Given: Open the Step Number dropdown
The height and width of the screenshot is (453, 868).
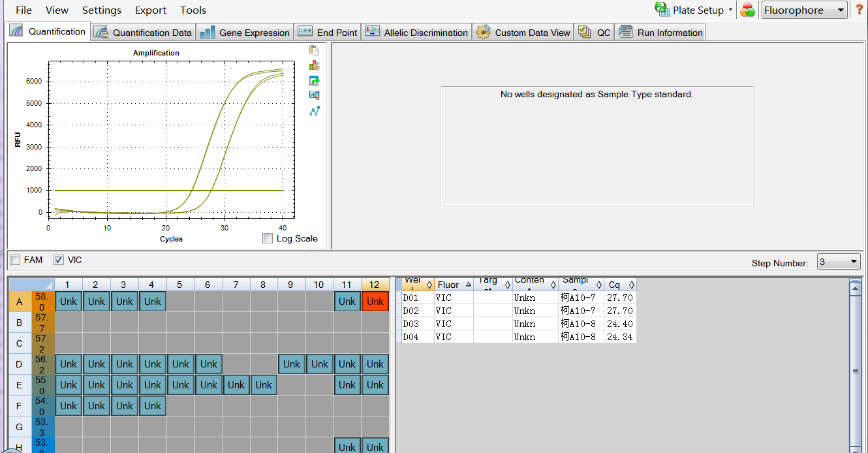Looking at the screenshot, I should click(839, 262).
